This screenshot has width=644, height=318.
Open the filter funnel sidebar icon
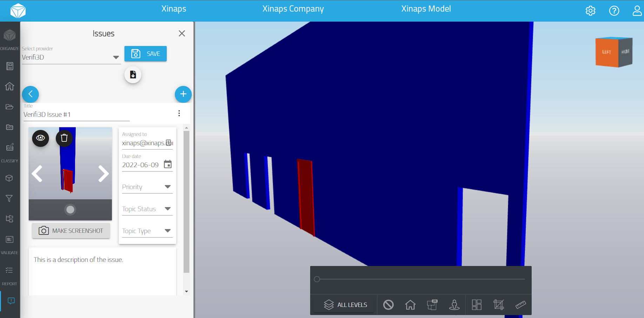pyautogui.click(x=9, y=199)
